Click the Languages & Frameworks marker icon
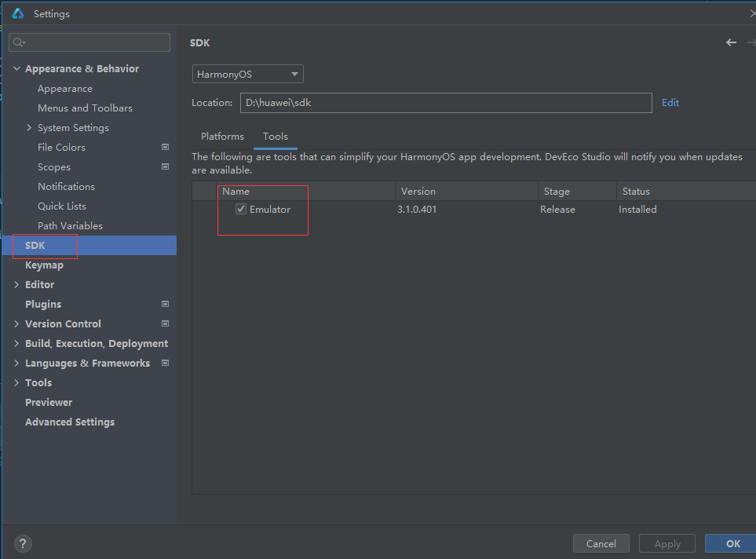The height and width of the screenshot is (559, 756). tap(165, 363)
